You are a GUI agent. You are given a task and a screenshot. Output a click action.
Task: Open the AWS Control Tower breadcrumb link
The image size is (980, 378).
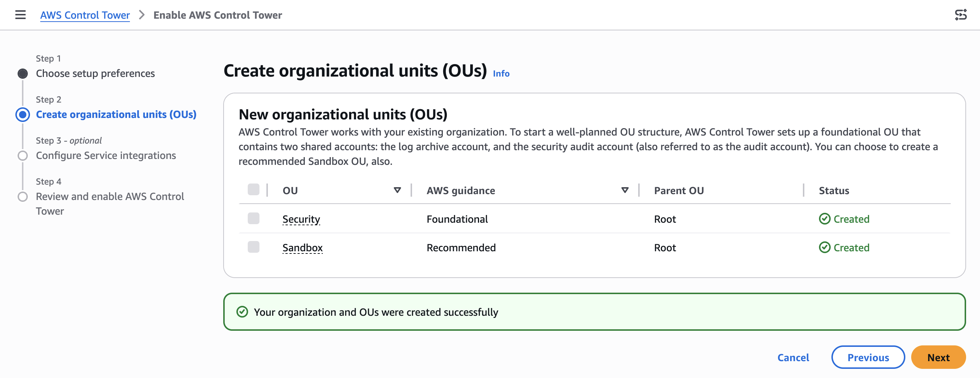(x=85, y=15)
